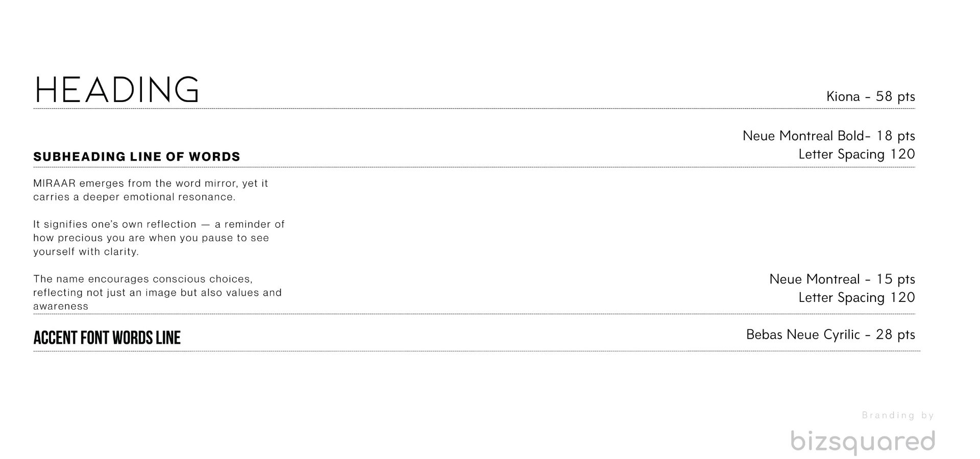
Task: Click the 'ACCENT FONT WORDS LINE' text
Action: tap(107, 338)
